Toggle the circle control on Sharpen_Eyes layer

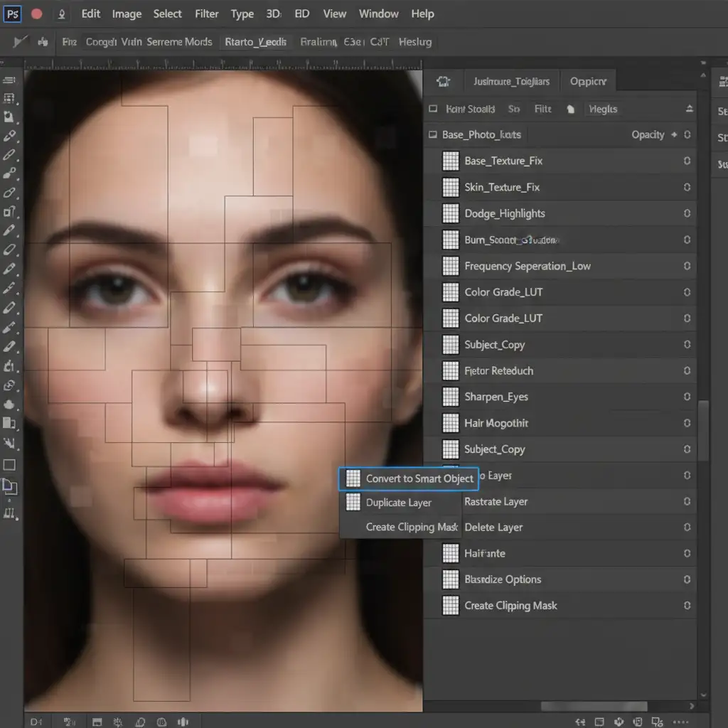pyautogui.click(x=687, y=397)
